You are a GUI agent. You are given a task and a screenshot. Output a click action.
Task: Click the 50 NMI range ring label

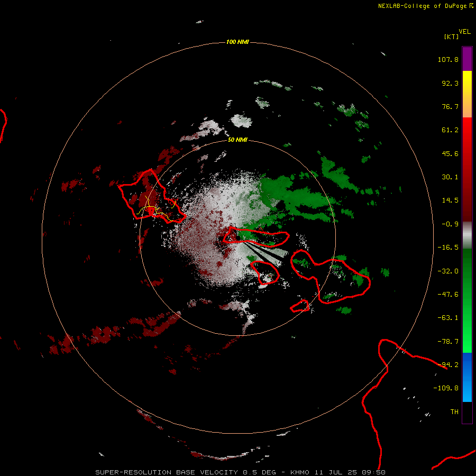pyautogui.click(x=237, y=140)
